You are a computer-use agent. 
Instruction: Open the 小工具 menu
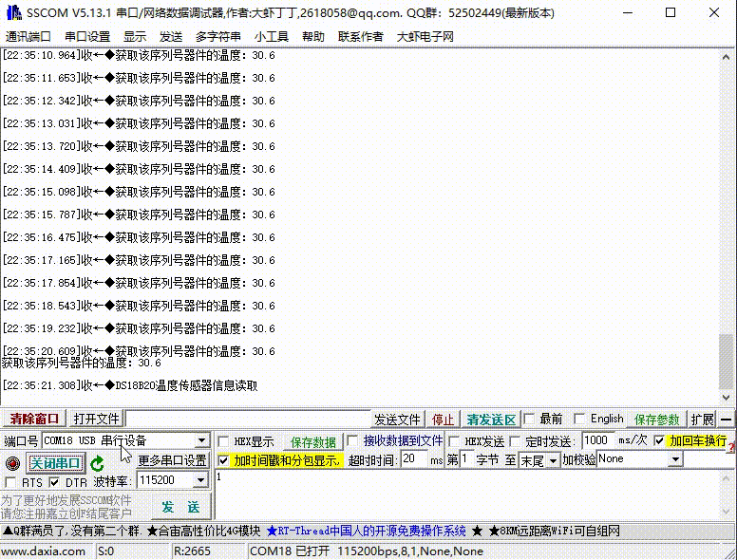click(x=272, y=36)
